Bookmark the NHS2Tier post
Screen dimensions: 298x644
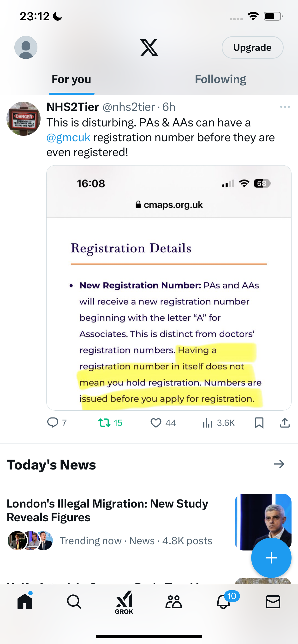point(259,423)
